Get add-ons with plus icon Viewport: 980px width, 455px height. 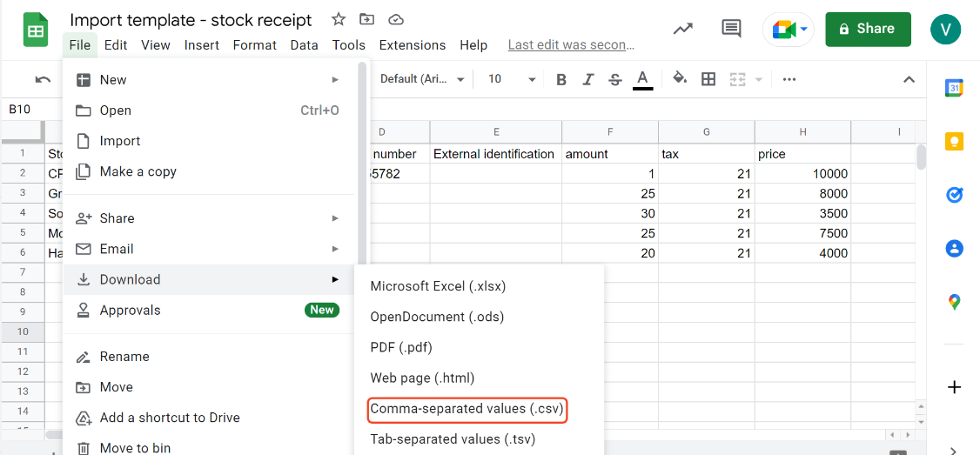[x=954, y=387]
